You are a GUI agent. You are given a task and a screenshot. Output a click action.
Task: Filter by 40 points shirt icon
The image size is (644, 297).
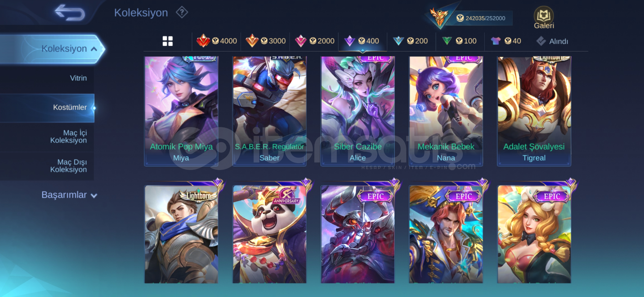(506, 41)
